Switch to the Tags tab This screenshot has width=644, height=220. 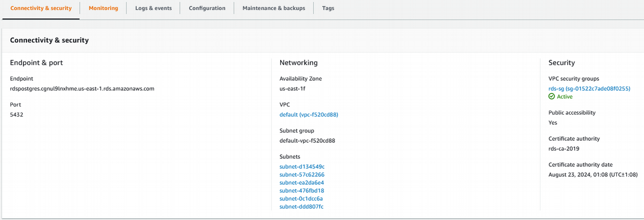click(328, 9)
